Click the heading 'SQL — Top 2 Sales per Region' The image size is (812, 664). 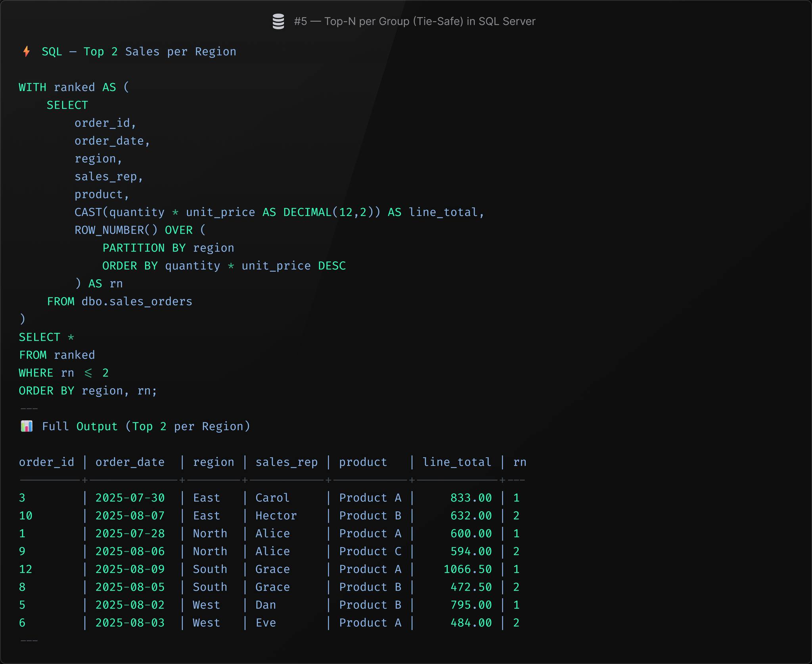coord(139,52)
